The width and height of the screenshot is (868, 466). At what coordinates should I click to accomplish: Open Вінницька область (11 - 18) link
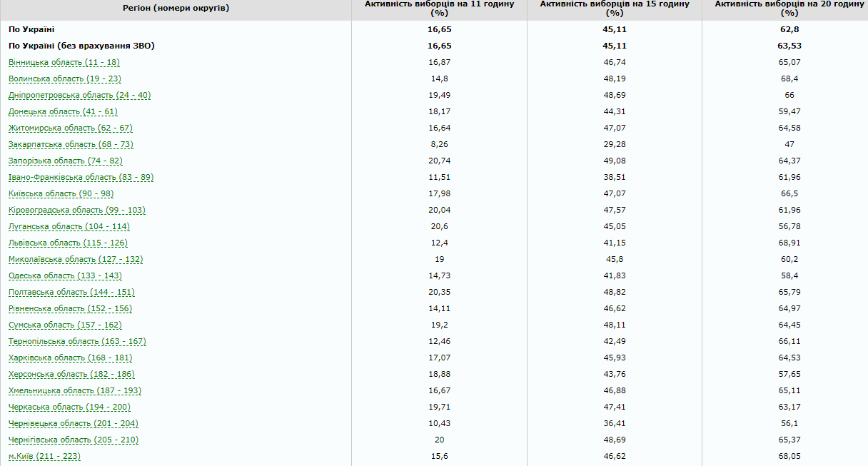coord(64,62)
